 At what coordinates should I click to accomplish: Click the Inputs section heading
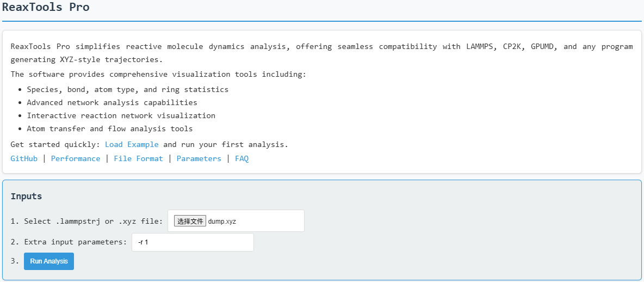[26, 197]
